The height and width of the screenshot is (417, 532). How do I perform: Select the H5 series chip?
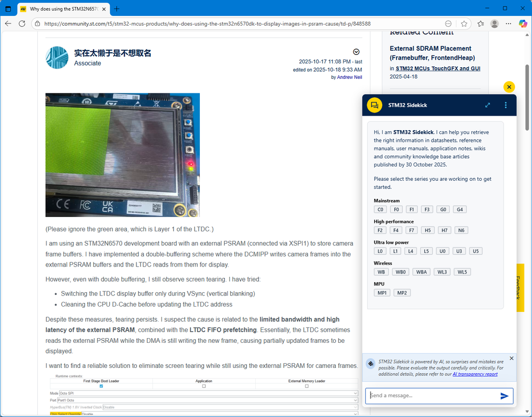428,230
